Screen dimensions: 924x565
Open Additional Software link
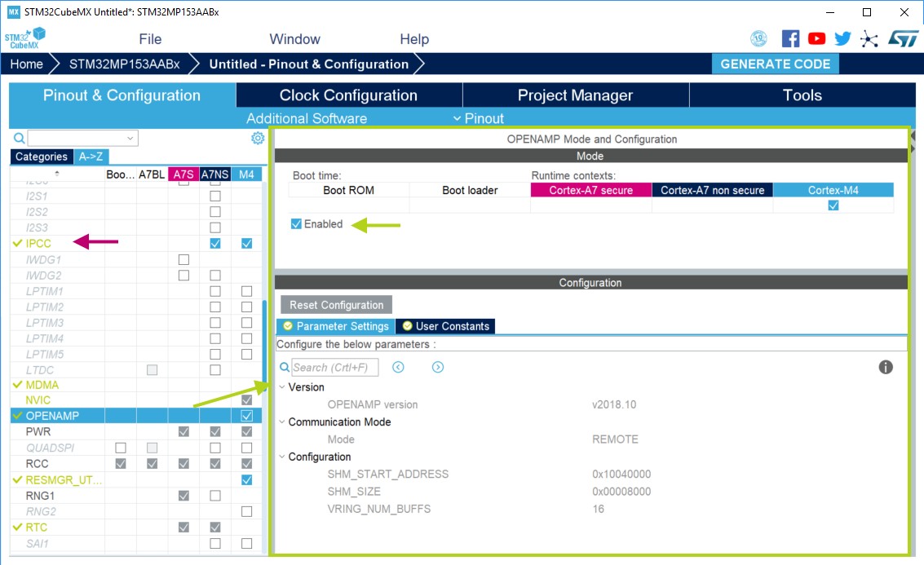pos(307,118)
